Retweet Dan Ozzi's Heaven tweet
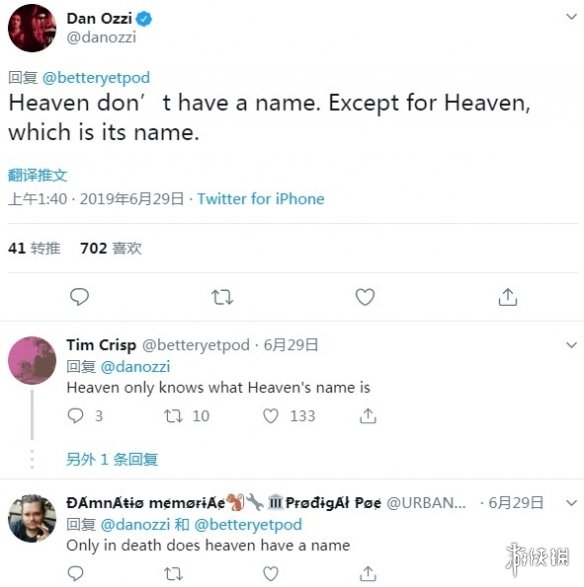584x587 pixels. click(222, 297)
